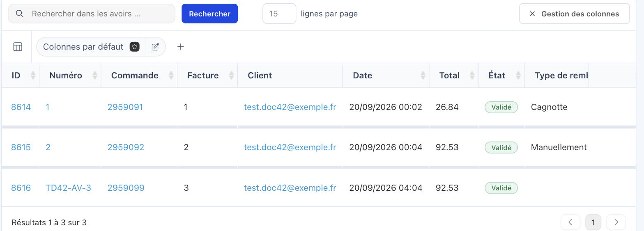Sort by the Facture column arrows
The image size is (644, 231).
(231, 75)
